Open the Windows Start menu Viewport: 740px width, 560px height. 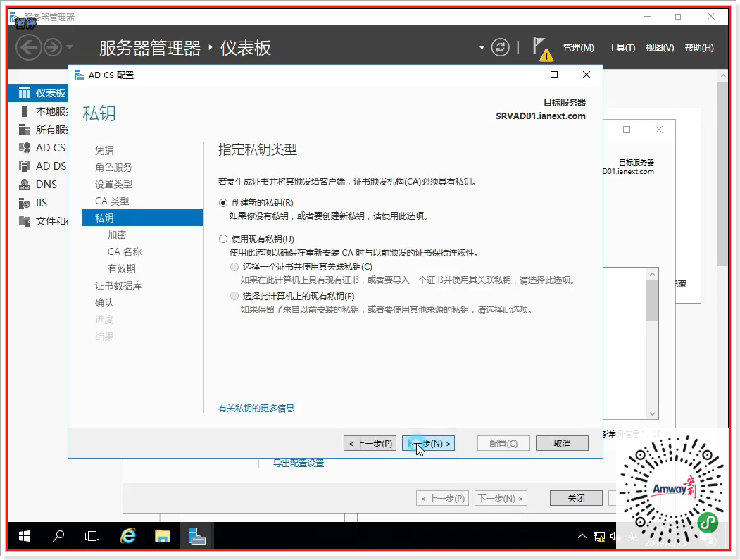point(25,536)
